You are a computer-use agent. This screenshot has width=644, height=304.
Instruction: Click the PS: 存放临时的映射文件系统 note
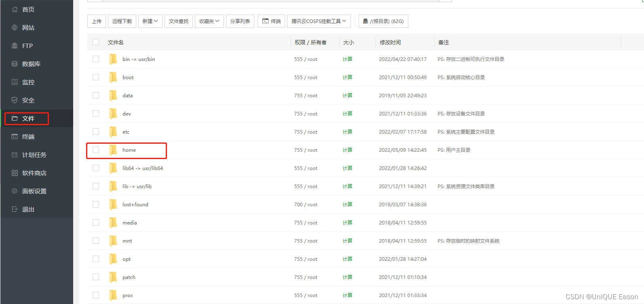coord(469,241)
